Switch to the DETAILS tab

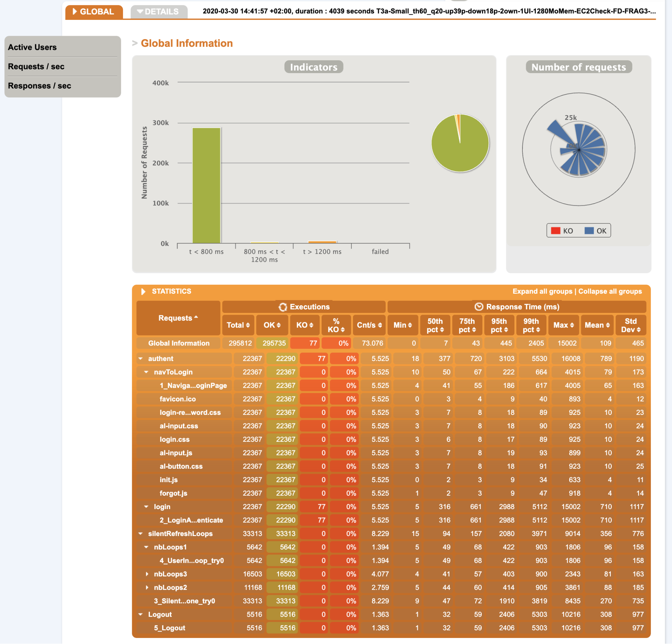click(159, 12)
